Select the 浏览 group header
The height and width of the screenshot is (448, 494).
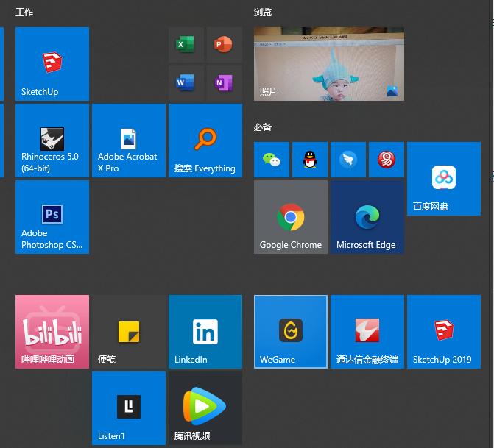coord(263,13)
